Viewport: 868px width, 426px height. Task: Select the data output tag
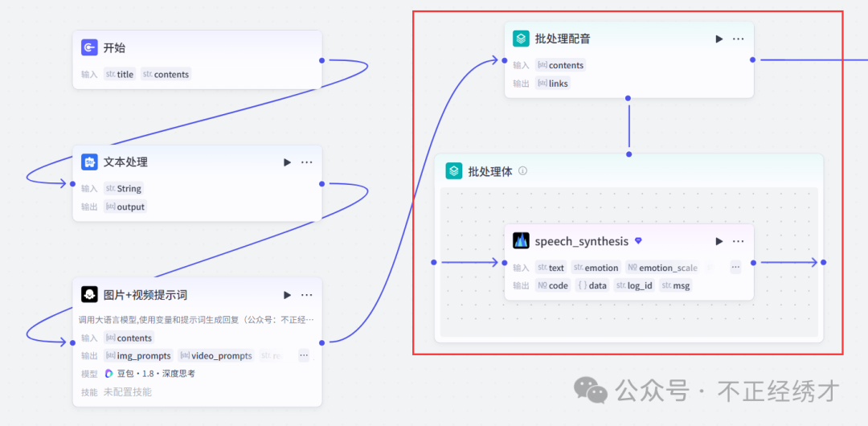592,286
